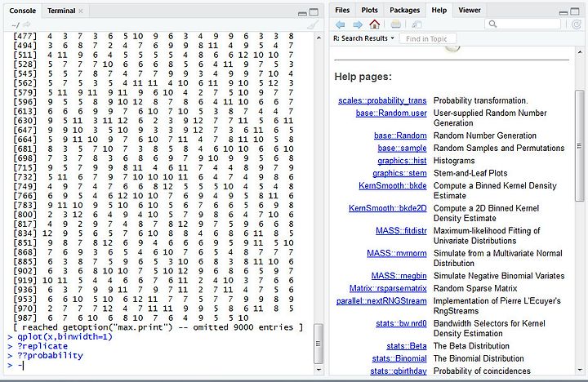Click the Find in Topic field
Viewport: 588px width, 382px height.
click(428, 38)
